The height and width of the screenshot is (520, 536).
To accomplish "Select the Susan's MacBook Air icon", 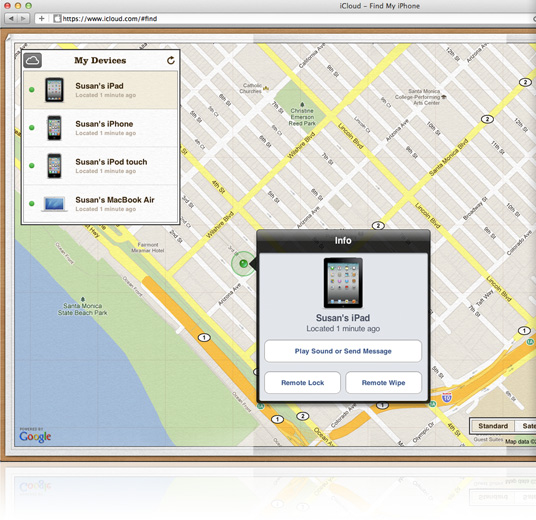I will tap(54, 204).
